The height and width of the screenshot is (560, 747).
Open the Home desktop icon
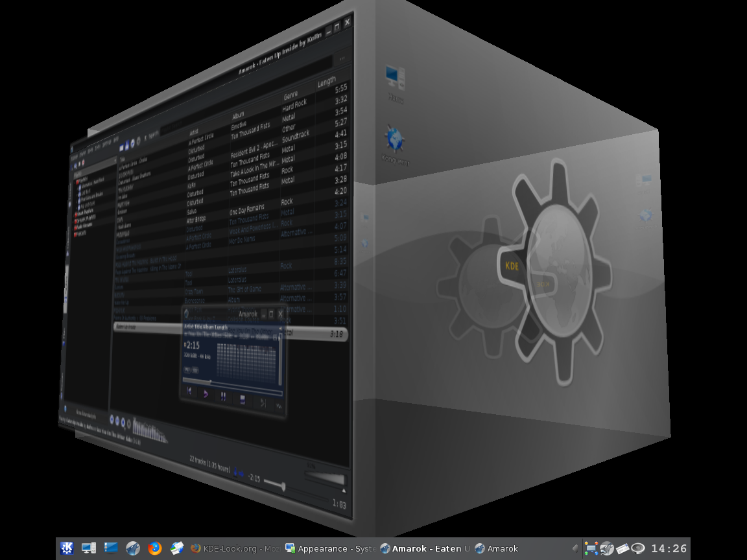point(395,85)
